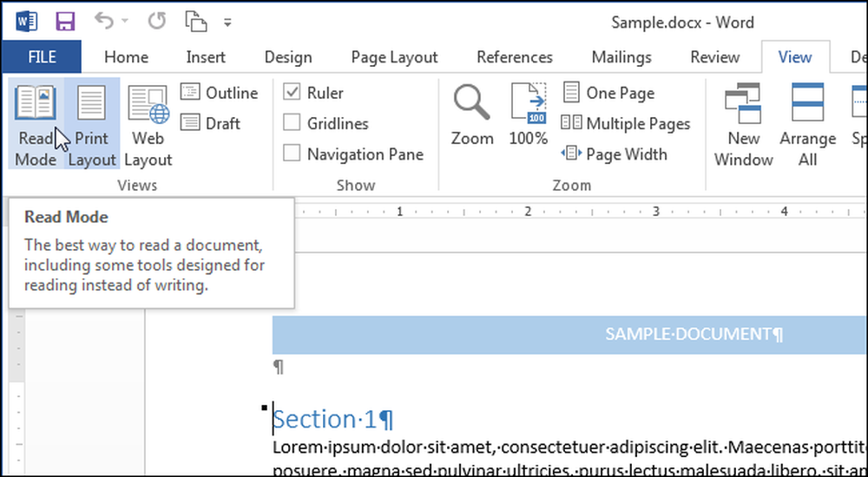
Task: Set zoom to Multiple Pages
Action: (626, 123)
